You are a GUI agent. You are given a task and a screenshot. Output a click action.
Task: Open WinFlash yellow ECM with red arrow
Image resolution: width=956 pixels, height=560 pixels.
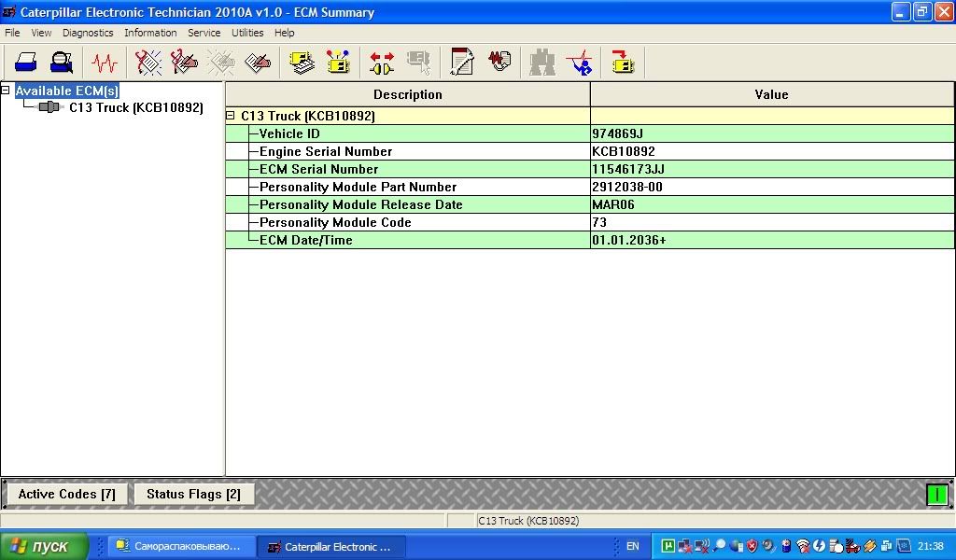click(x=623, y=63)
